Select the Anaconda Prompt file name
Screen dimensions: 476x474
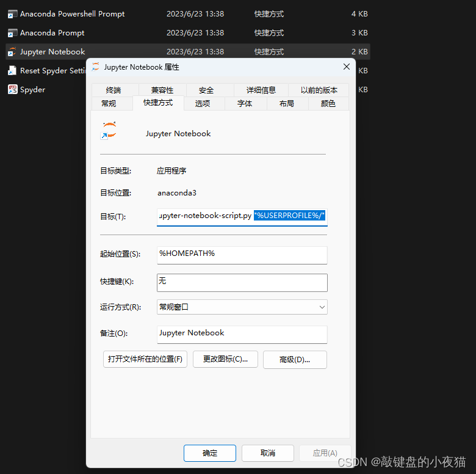pyautogui.click(x=52, y=33)
